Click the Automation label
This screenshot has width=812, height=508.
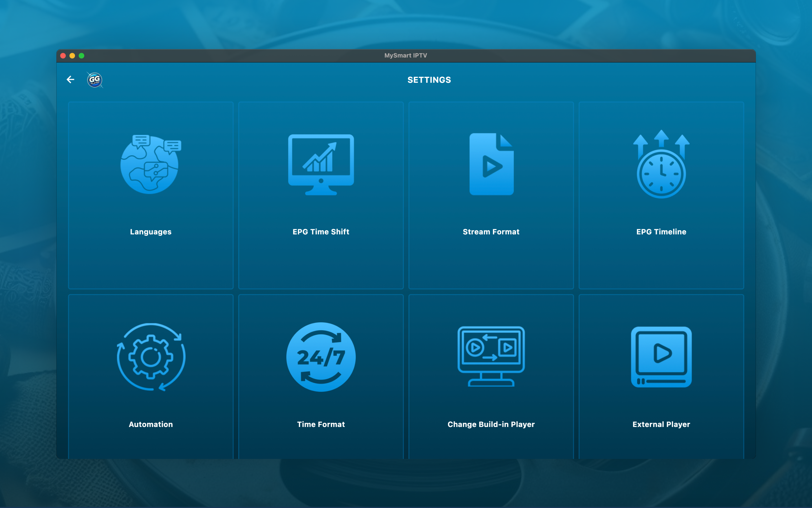(151, 424)
